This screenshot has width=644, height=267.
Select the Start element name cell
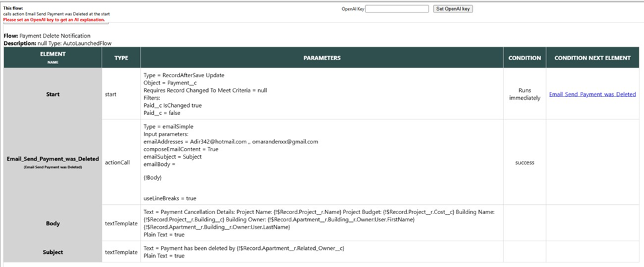[53, 95]
